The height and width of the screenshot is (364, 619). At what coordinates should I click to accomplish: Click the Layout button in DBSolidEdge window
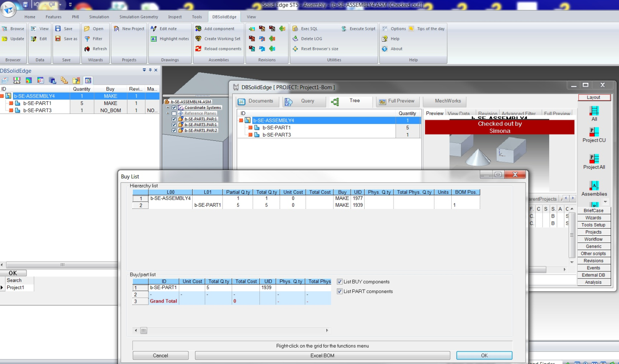click(594, 98)
